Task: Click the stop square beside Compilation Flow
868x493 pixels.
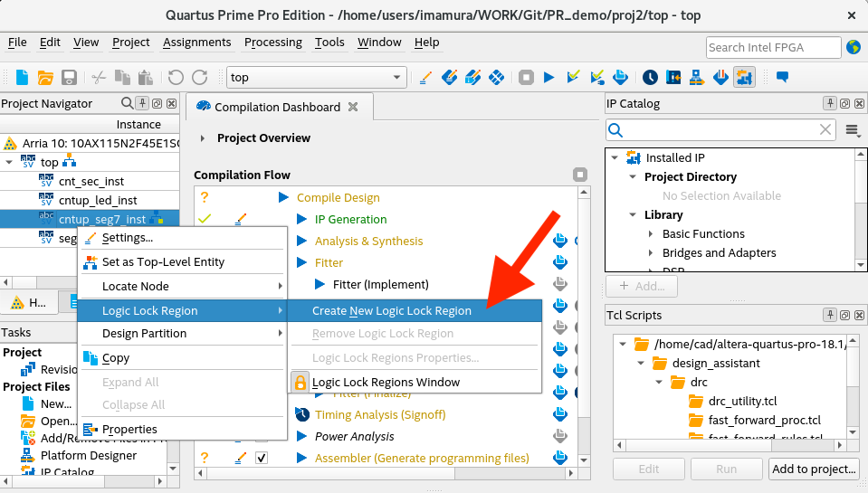Action: (579, 175)
